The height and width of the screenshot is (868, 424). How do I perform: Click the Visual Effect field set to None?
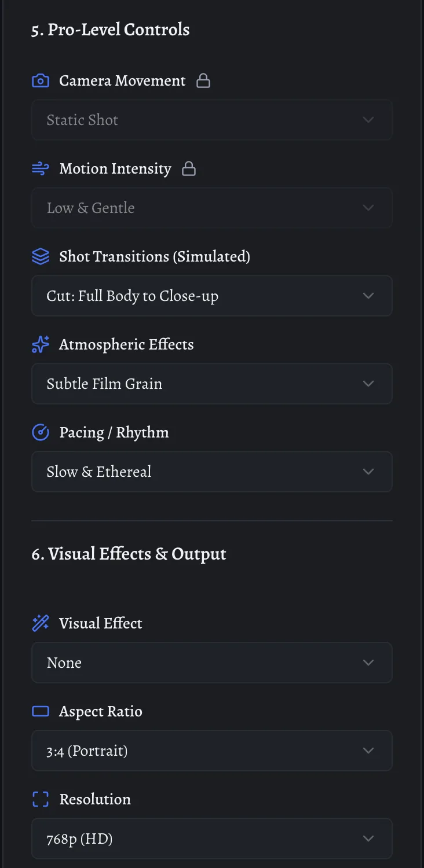click(x=212, y=663)
